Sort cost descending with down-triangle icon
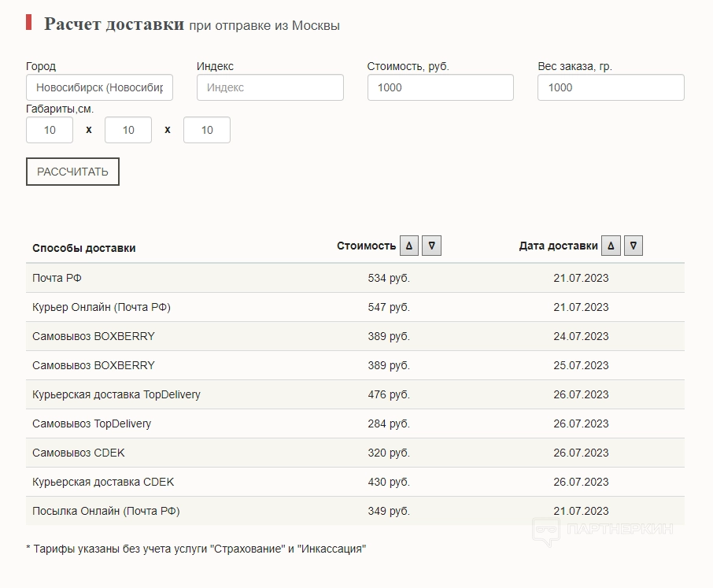The height and width of the screenshot is (588, 713). click(x=431, y=246)
